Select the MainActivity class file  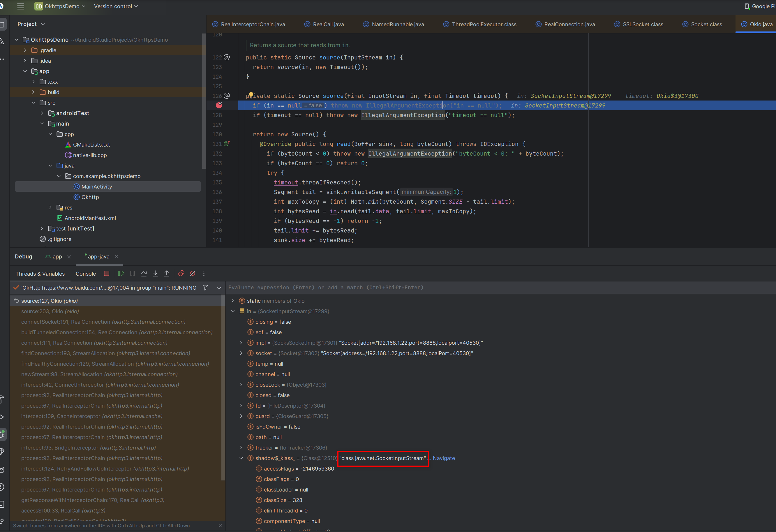107,186
